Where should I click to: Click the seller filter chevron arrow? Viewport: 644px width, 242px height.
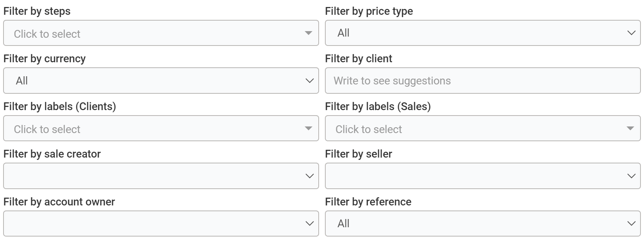(x=631, y=176)
